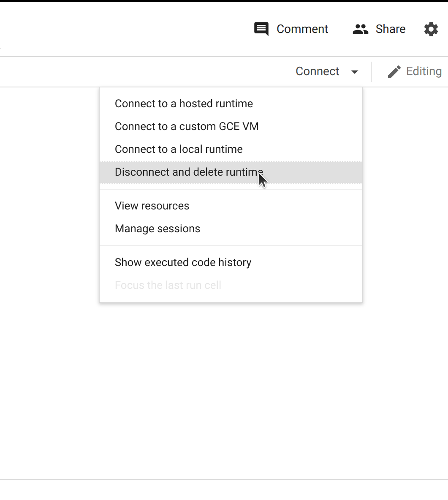Viewport: 448px width, 500px height.
Task: Select Connect to a hosted runtime
Action: coord(184,103)
